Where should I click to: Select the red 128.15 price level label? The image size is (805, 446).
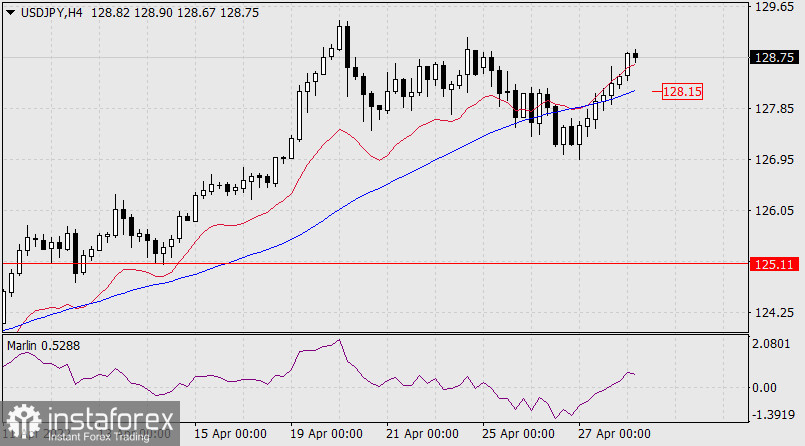click(x=683, y=92)
